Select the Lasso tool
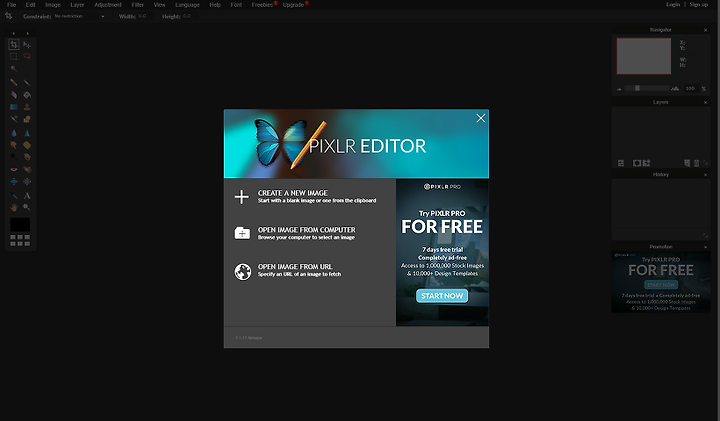The width and height of the screenshot is (720, 421). pos(27,56)
